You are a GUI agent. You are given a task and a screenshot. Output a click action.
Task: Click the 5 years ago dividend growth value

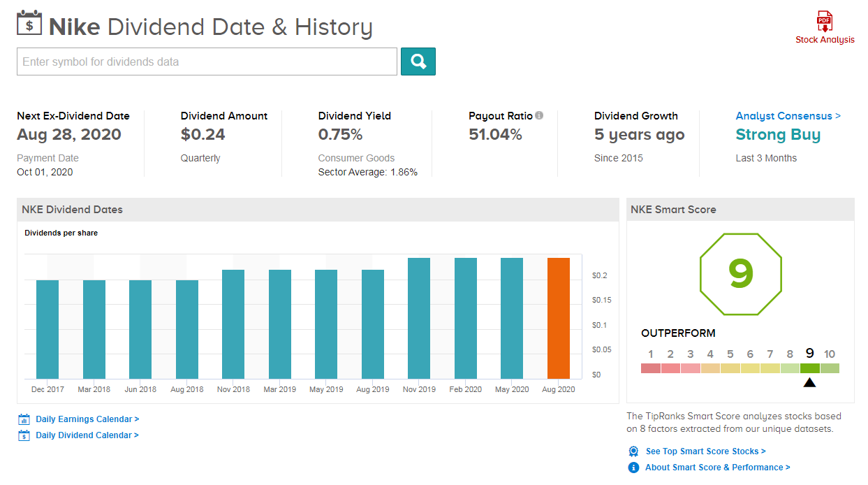pos(640,135)
